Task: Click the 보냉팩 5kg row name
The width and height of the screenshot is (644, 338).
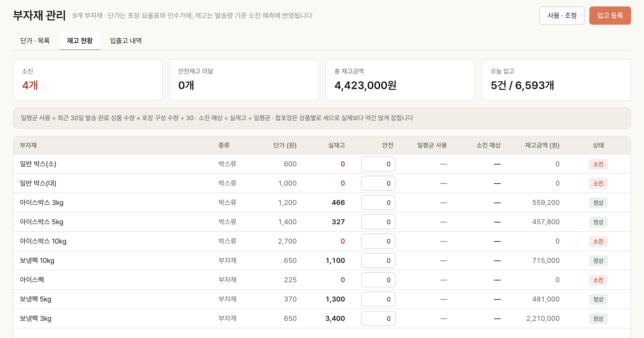Action: coord(35,299)
